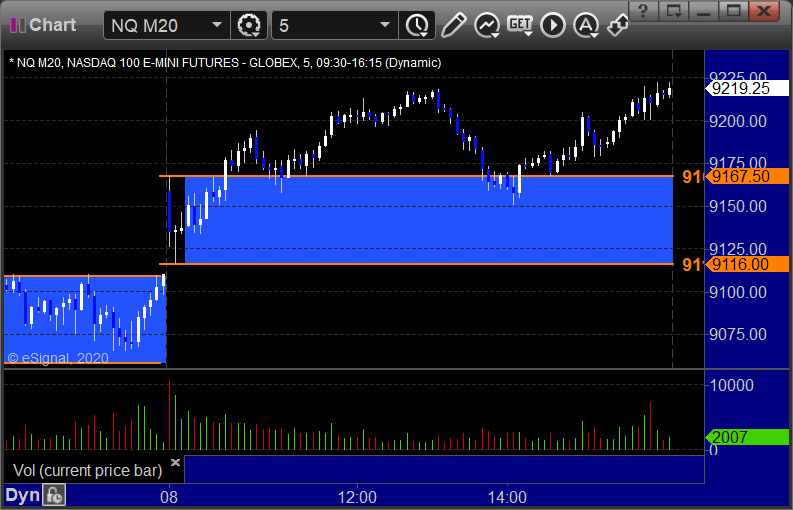Toggle the lock icon next to Dyn
Image resolution: width=793 pixels, height=510 pixels.
click(54, 495)
